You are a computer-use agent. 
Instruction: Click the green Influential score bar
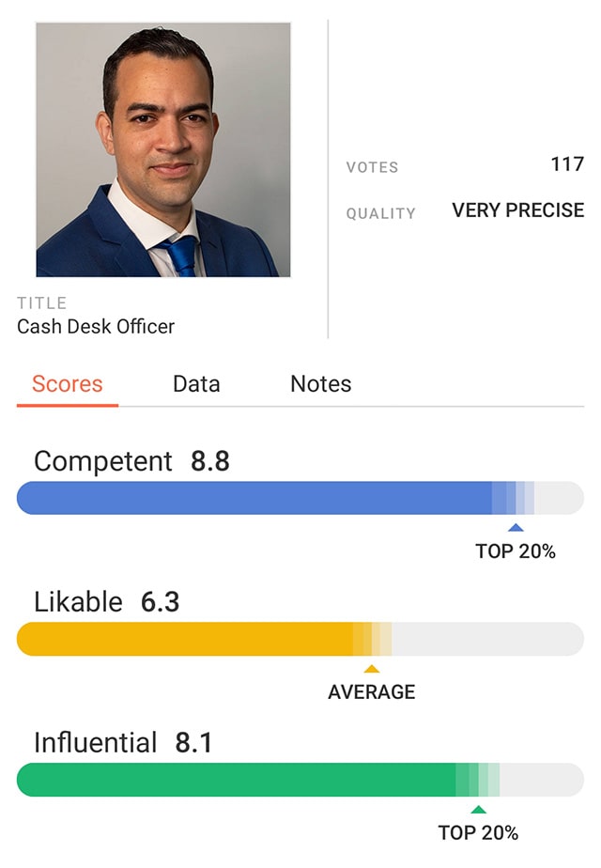pyautogui.click(x=235, y=780)
